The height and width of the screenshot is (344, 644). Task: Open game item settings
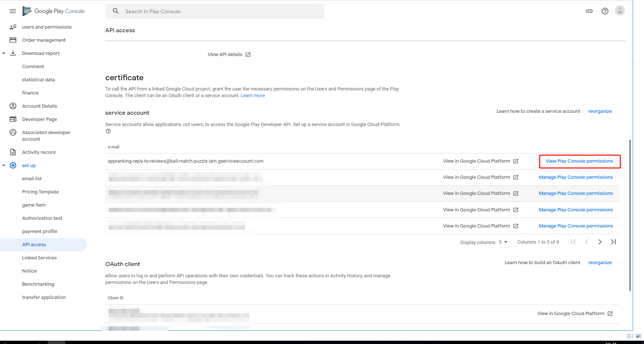(x=34, y=205)
